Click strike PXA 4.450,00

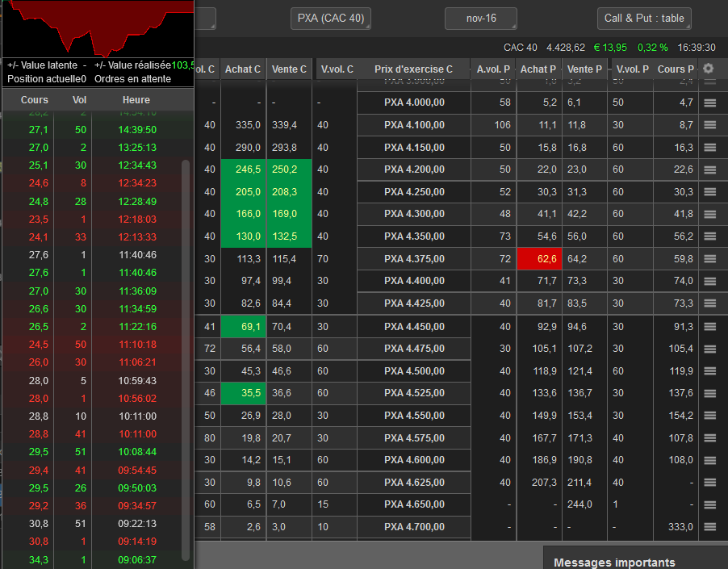tap(414, 326)
